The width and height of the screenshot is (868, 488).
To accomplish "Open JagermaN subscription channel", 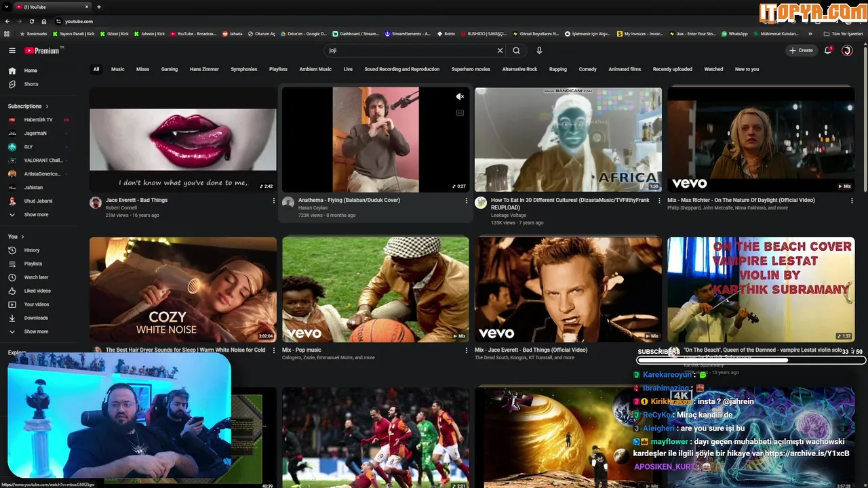I will (x=35, y=134).
